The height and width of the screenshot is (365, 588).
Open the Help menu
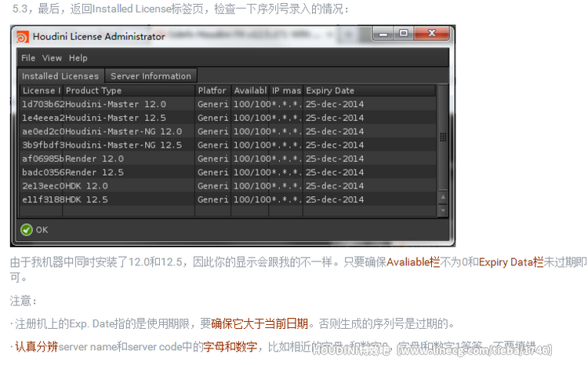click(78, 58)
